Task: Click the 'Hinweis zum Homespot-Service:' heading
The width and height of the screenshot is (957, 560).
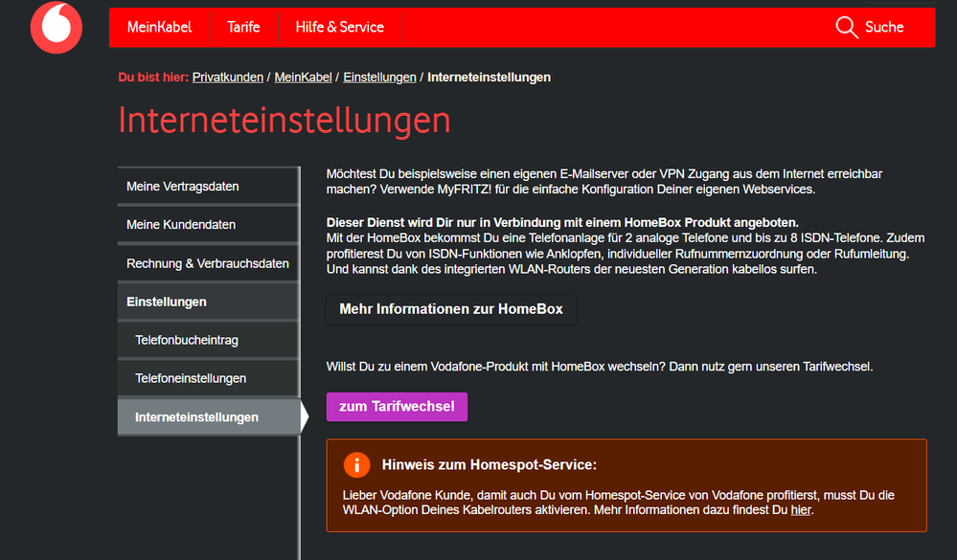Action: [x=489, y=465]
